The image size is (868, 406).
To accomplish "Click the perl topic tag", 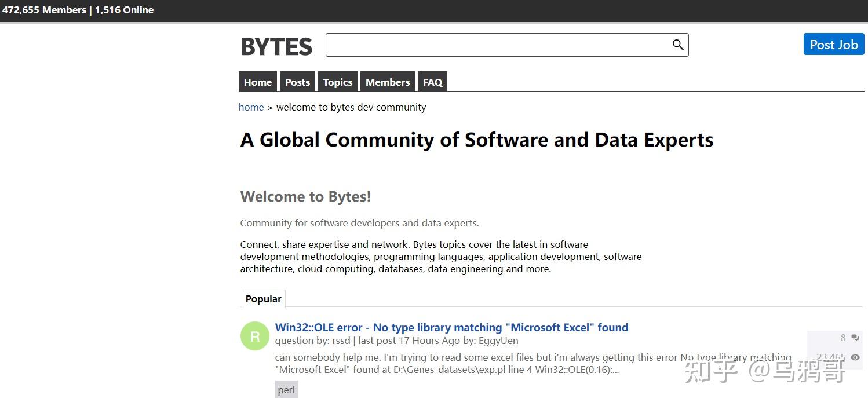I will point(286,390).
